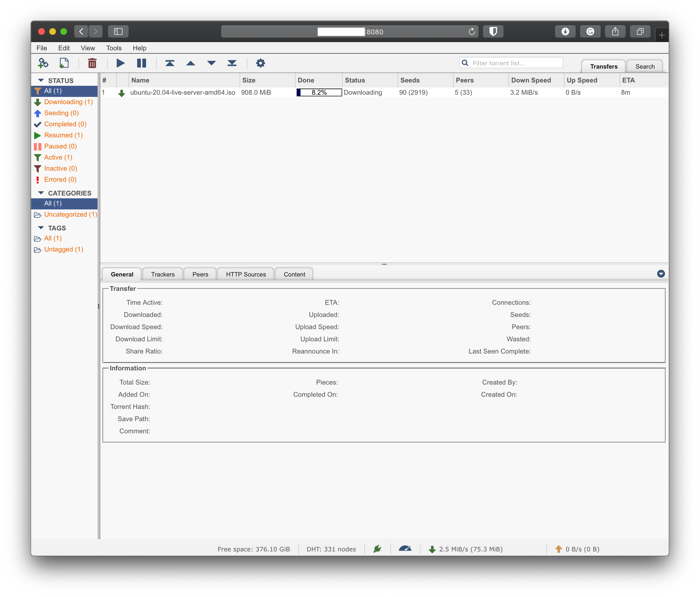Image resolution: width=700 pixels, height=597 pixels.
Task: Select the General properties tab
Action: pyautogui.click(x=122, y=274)
